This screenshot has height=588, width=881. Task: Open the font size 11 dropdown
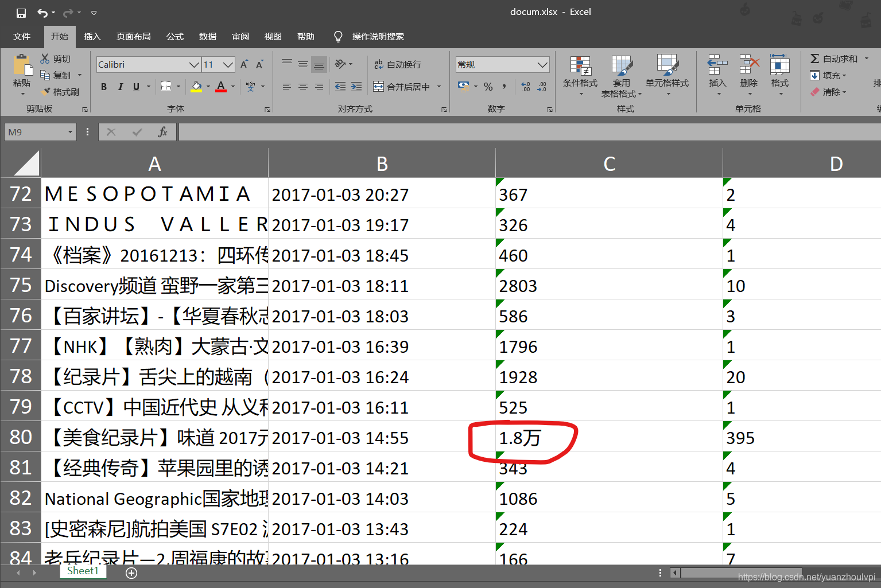point(228,64)
